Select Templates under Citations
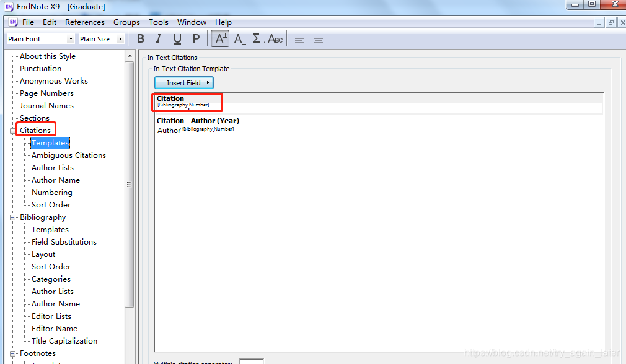626x364 pixels. tap(50, 143)
